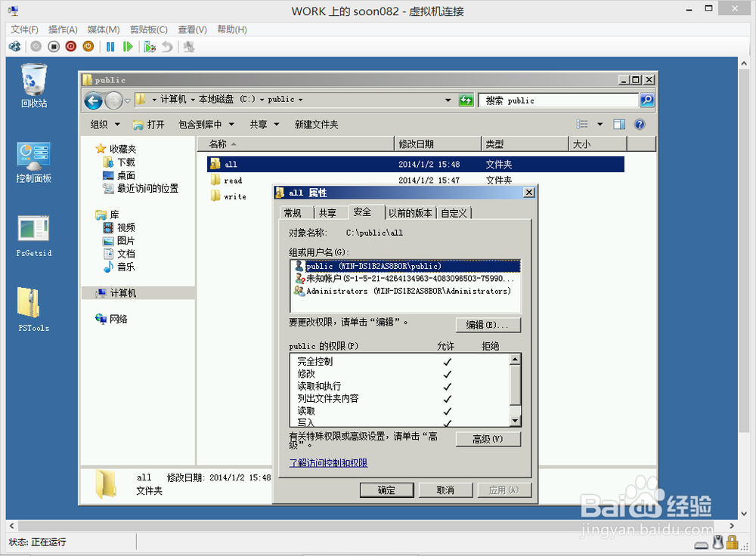The image size is (756, 556).
Task: Click permissions list scroll down arrow
Action: point(516,421)
